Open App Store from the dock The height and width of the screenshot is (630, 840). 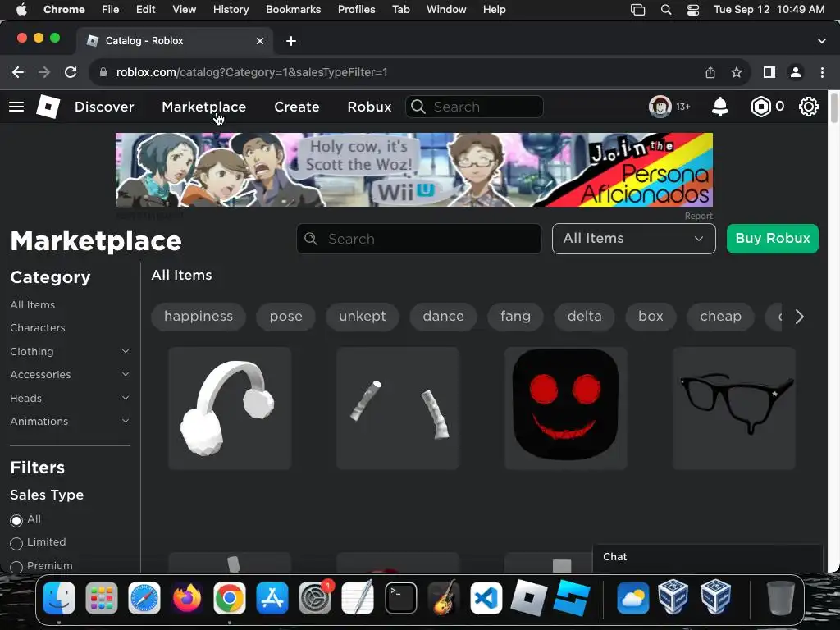coord(272,598)
